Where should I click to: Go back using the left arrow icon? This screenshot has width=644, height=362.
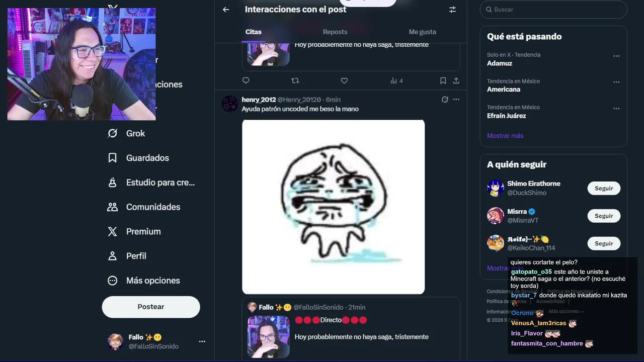[x=226, y=10]
